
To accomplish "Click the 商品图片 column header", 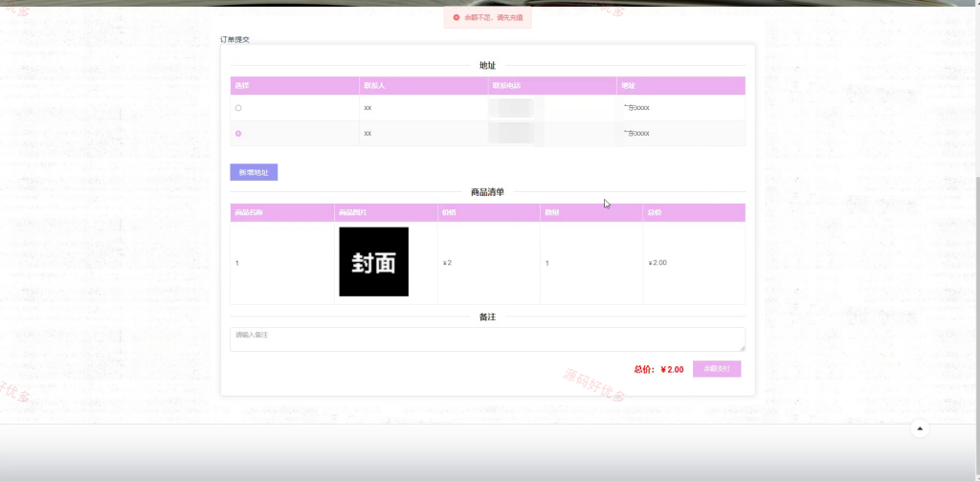I will 386,212.
